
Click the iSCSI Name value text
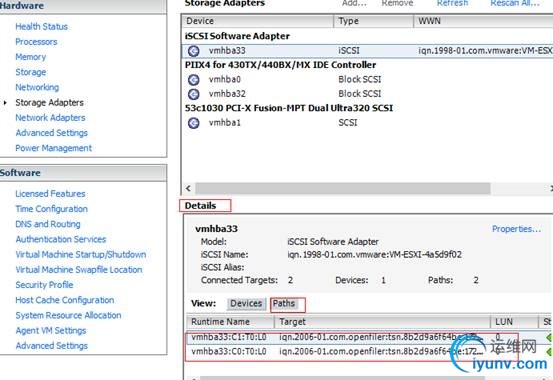point(375,255)
